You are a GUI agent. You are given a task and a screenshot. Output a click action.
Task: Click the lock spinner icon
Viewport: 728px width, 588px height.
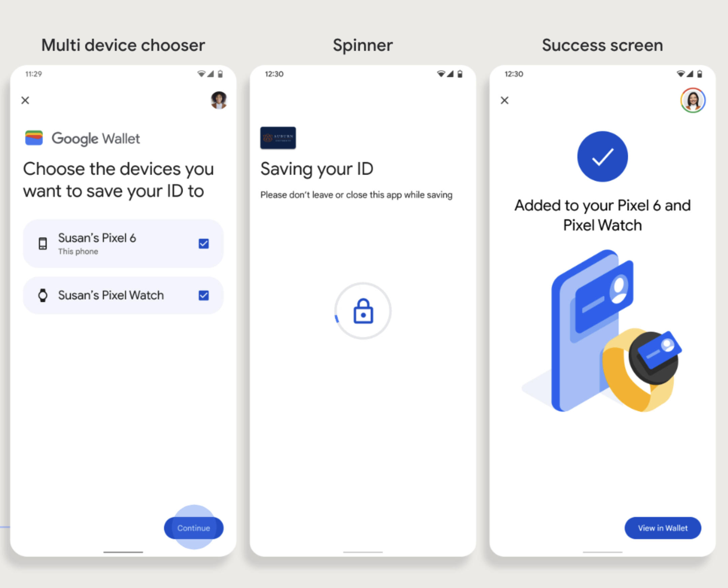tap(363, 312)
